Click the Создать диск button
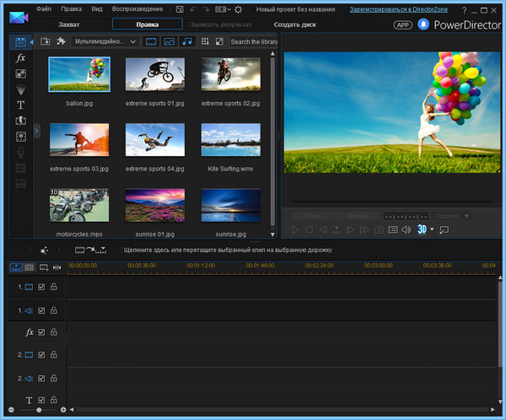The image size is (506, 420). [x=294, y=24]
